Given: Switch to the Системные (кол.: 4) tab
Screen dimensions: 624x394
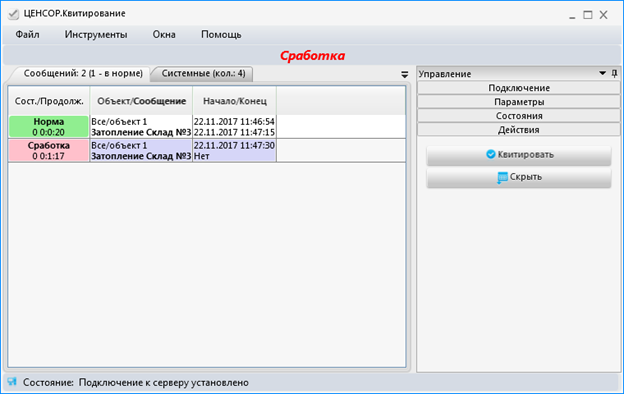Looking at the screenshot, I should coord(203,74).
